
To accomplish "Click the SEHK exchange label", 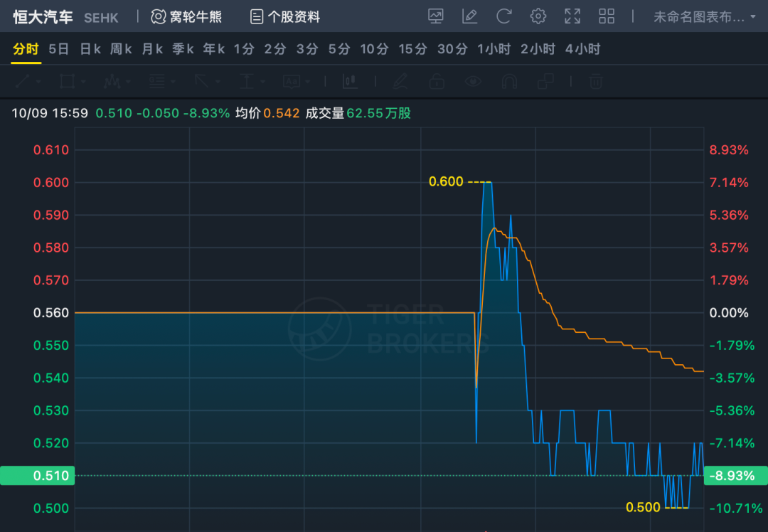I will pyautogui.click(x=101, y=18).
